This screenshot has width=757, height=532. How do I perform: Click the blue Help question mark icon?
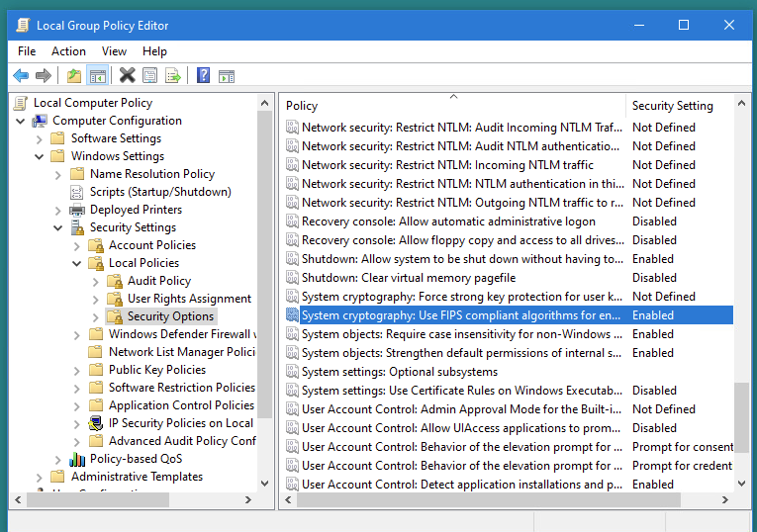(203, 76)
